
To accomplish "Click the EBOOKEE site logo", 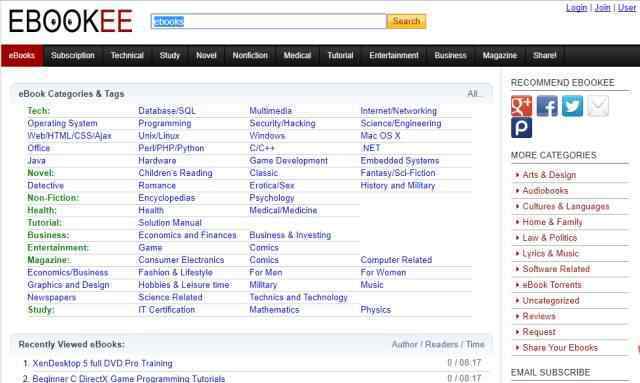I will [x=71, y=21].
